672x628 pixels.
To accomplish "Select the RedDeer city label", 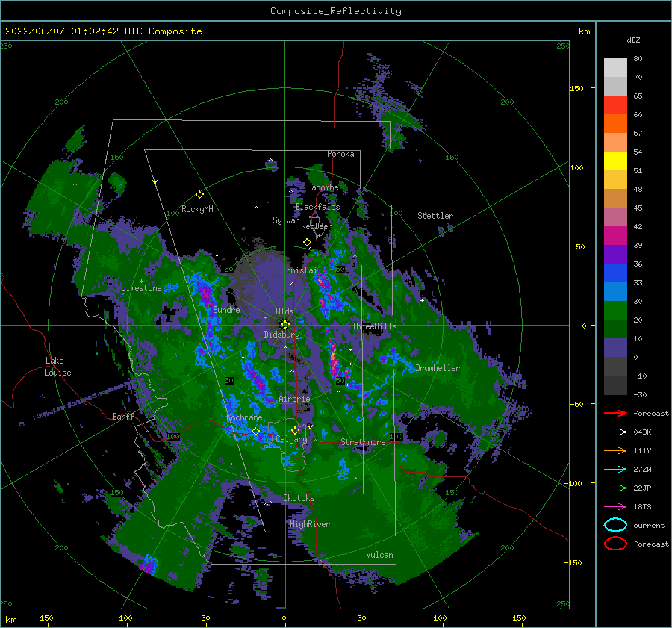I will [x=317, y=226].
